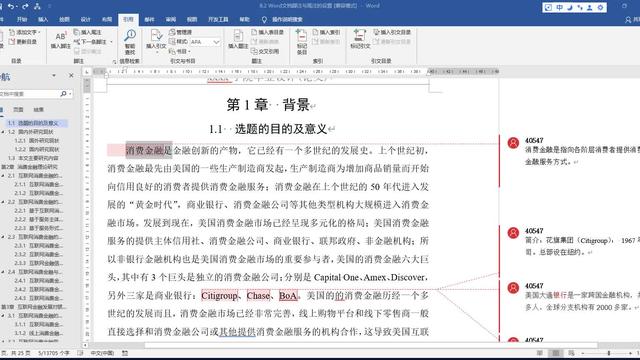Select heading 1.3 本文主要研究内容 in navigation

[x=33, y=158]
